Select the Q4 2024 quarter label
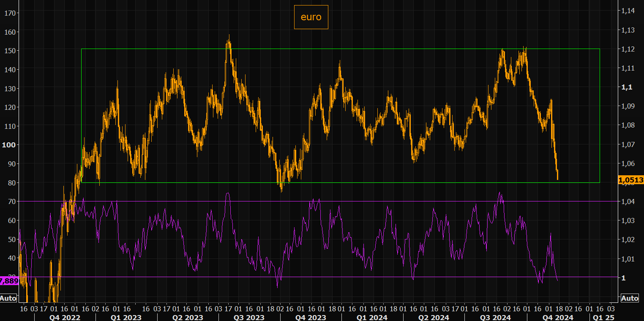644x321 pixels. pyautogui.click(x=558, y=317)
